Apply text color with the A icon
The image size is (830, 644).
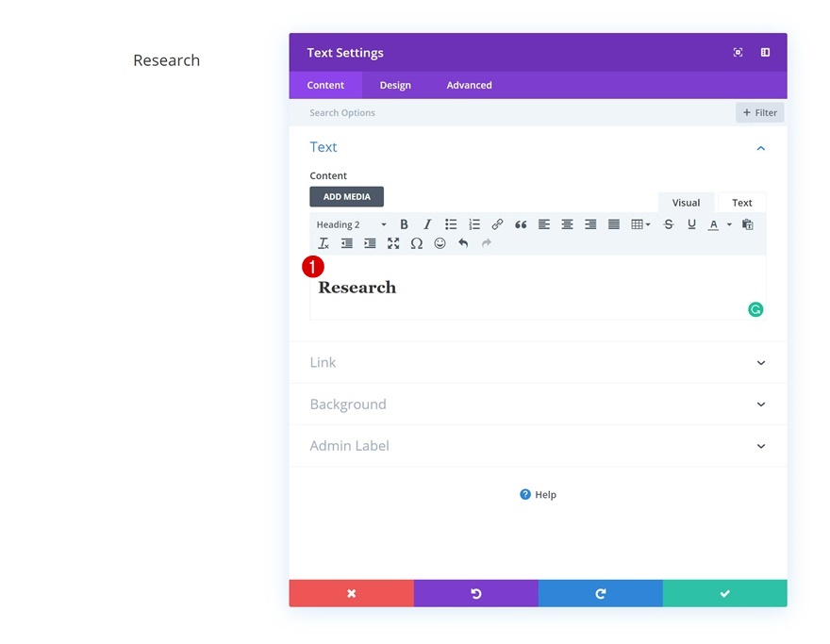(x=714, y=224)
